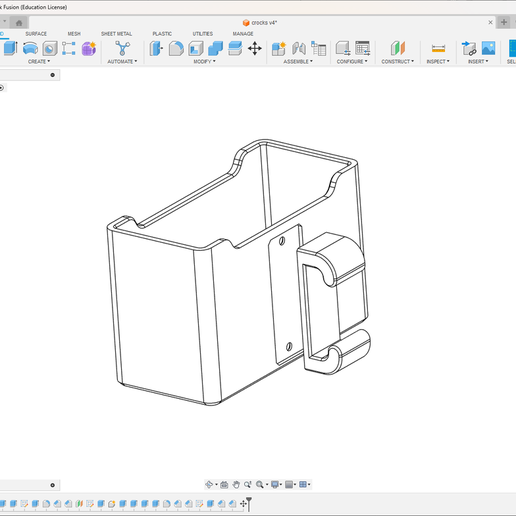Open a new design tab with plus
Viewport: 516px width, 516px height.
tap(504, 22)
